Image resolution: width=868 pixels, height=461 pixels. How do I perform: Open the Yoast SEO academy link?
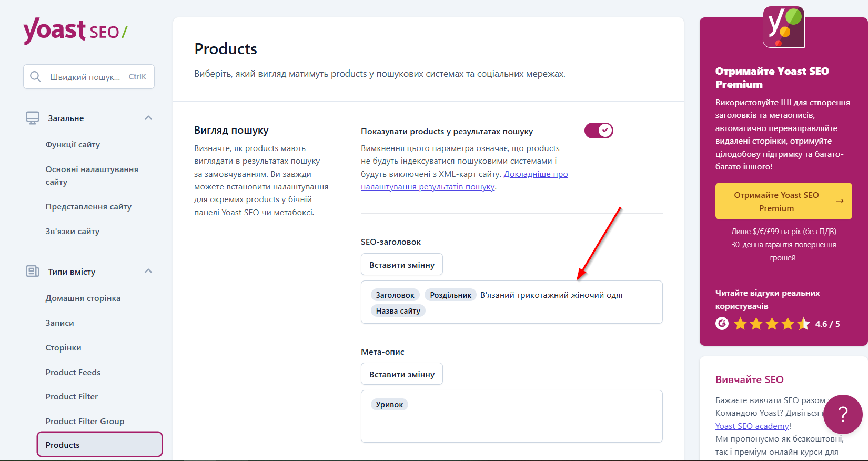(x=752, y=426)
